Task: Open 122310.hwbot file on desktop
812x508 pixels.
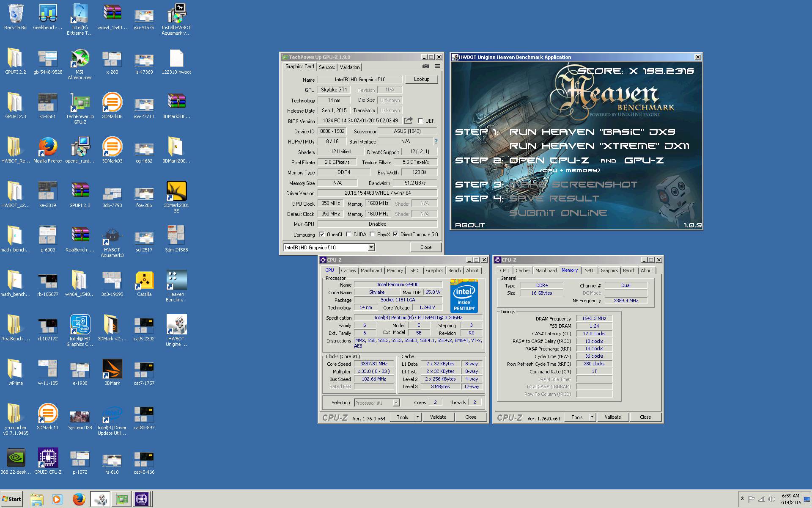Action: 176,61
